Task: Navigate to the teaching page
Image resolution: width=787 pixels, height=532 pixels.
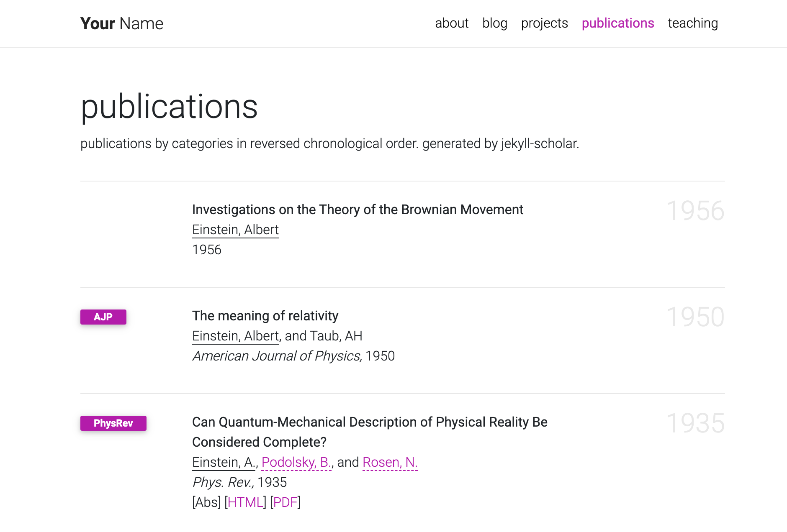Action: [x=692, y=23]
